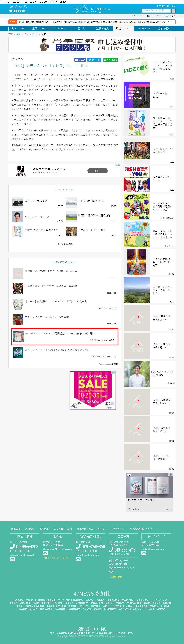Open the おでかけ navigation tab
184x644 pixels.
[x=144, y=28]
